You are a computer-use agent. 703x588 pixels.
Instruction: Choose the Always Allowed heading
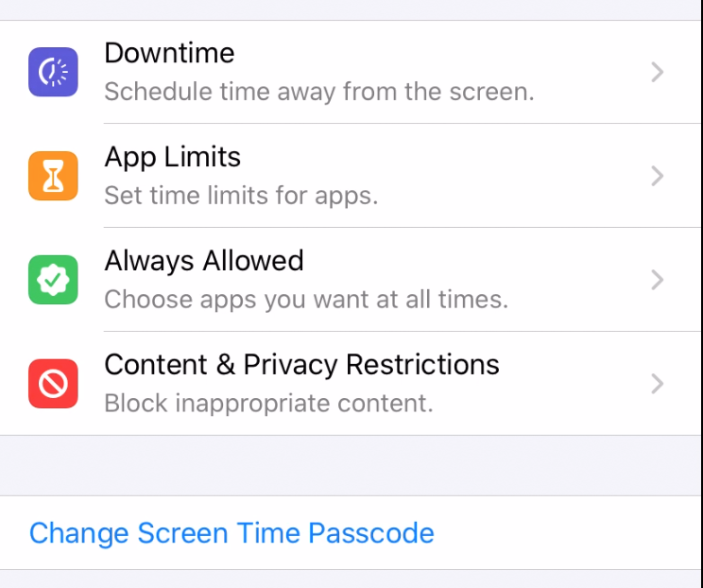[204, 261]
